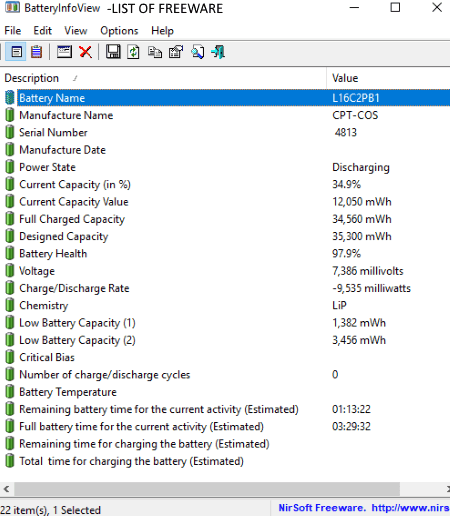
Task: Select the Charge/Discharge Rate row
Action: [225, 288]
